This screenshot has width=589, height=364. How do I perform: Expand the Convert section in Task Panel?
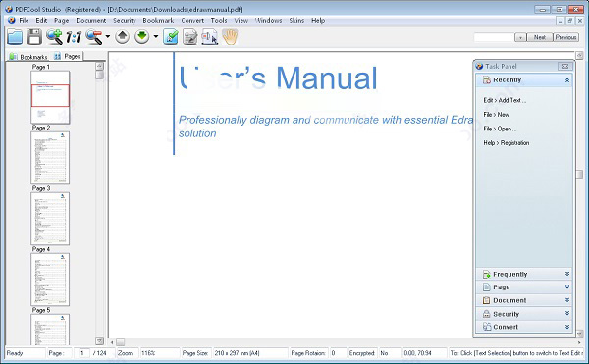click(x=567, y=327)
